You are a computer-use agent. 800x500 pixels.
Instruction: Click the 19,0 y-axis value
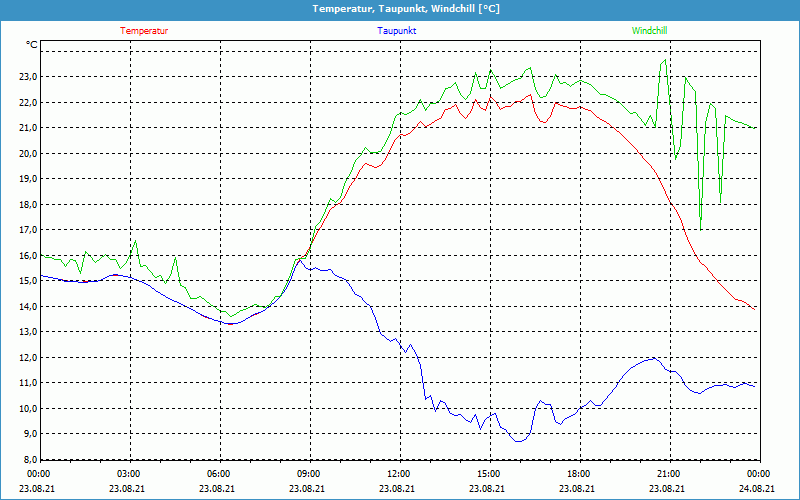[29, 179]
